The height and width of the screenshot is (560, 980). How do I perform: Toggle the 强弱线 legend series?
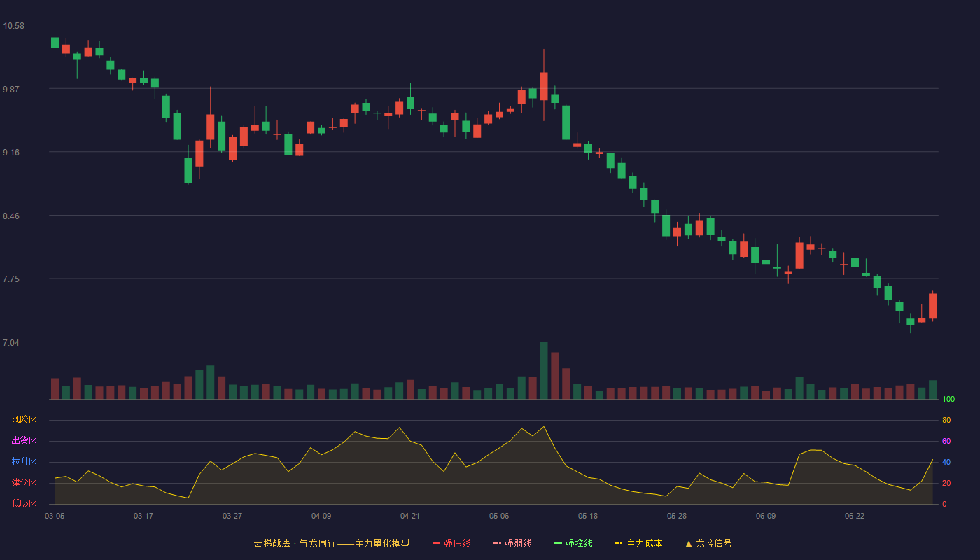tap(512, 543)
